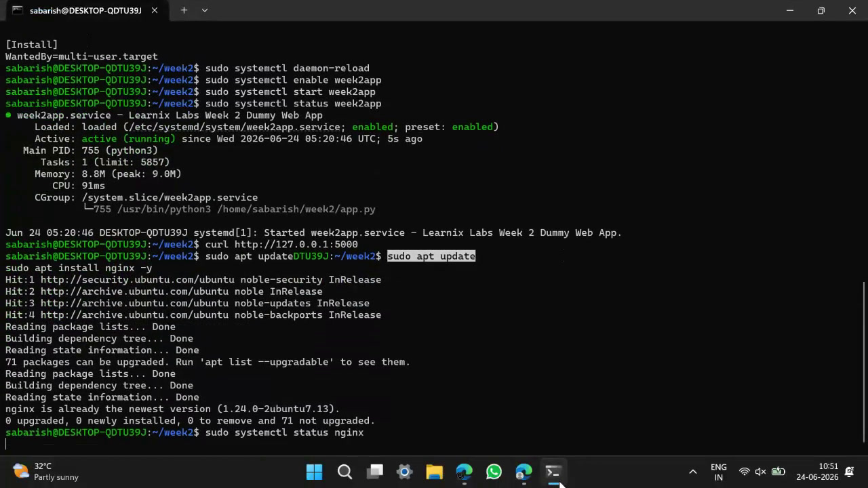This screenshot has height=488, width=868.
Task: Click 'sudo systemctl daemon-reload' command
Action: 287,68
